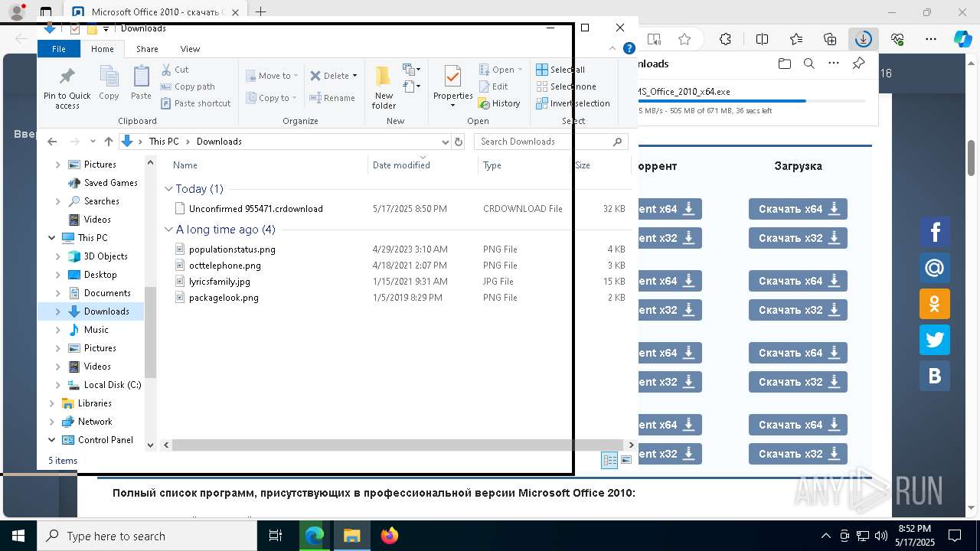Screen dimensions: 980x551
Task: Click Pin to Quick access icon
Action: tap(67, 77)
